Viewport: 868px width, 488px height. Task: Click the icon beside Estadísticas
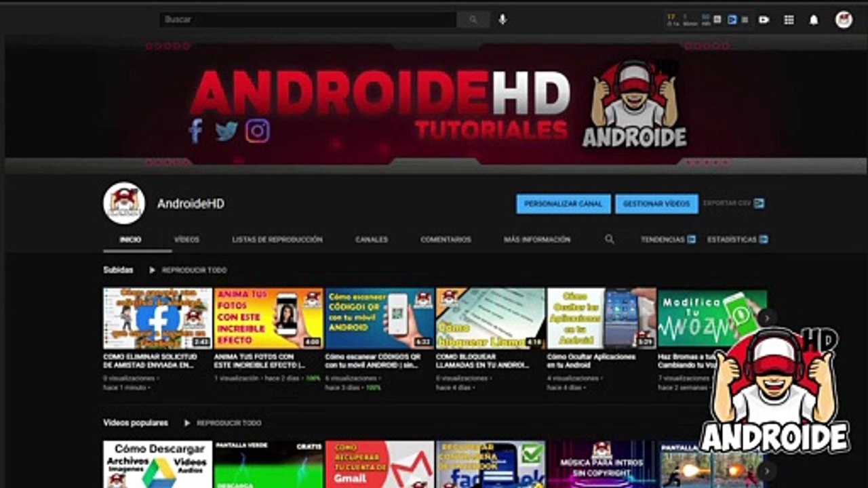[x=764, y=239]
